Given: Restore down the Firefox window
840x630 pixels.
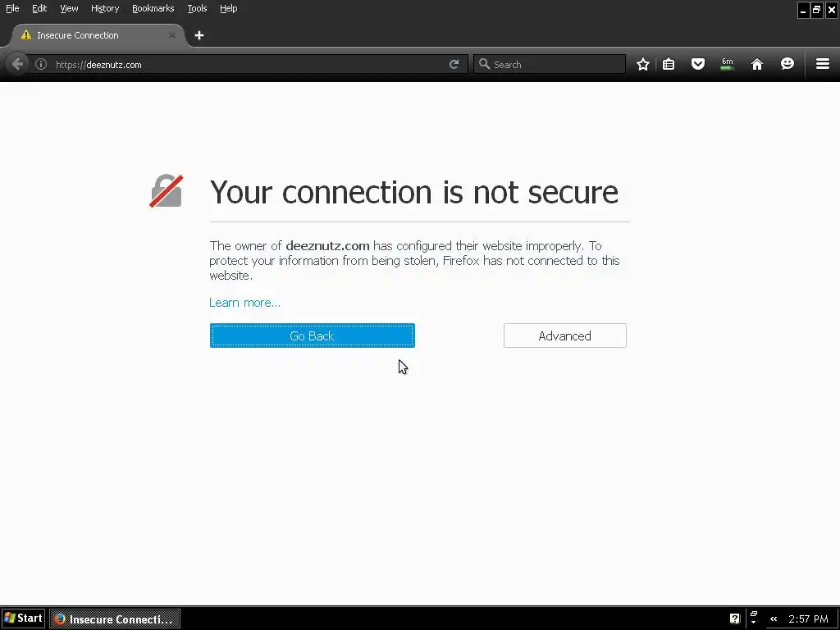Looking at the screenshot, I should click(816, 10).
